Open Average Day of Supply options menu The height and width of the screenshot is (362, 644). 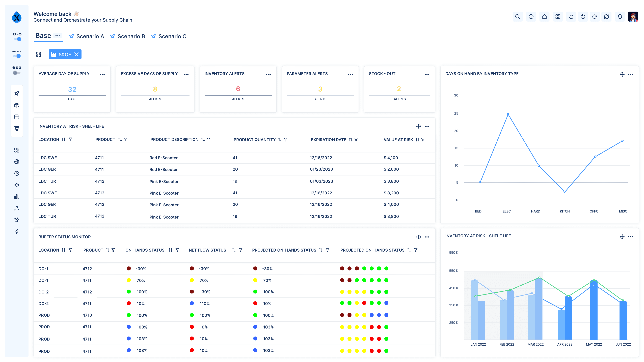click(102, 74)
